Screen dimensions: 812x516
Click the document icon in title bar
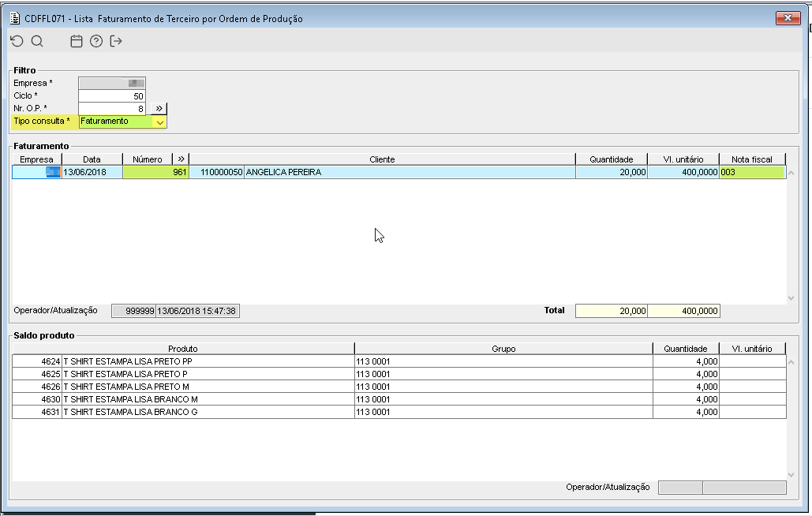15,19
